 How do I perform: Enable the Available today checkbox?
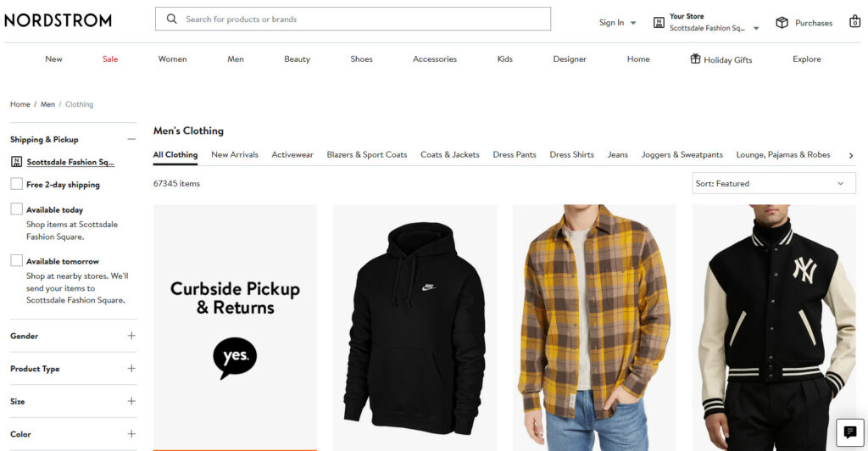[x=17, y=209]
